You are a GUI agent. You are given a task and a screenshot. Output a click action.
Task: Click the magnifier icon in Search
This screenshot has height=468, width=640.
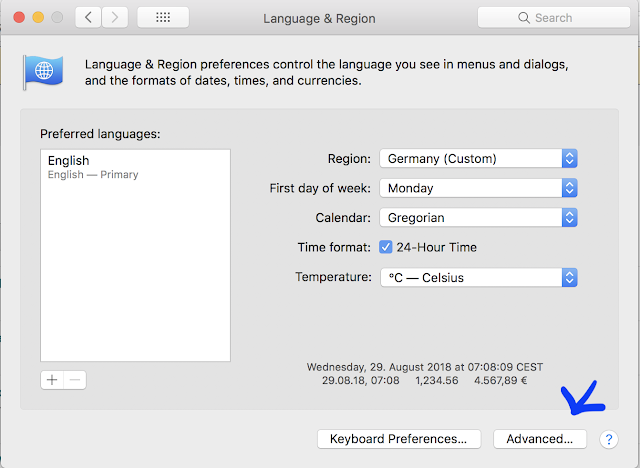click(523, 18)
